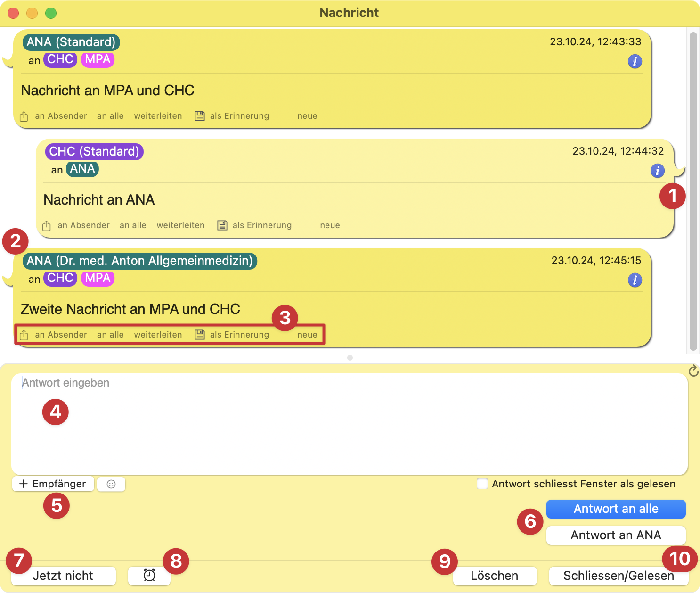Click into 'Antwort eingeben' text field

pos(350,424)
